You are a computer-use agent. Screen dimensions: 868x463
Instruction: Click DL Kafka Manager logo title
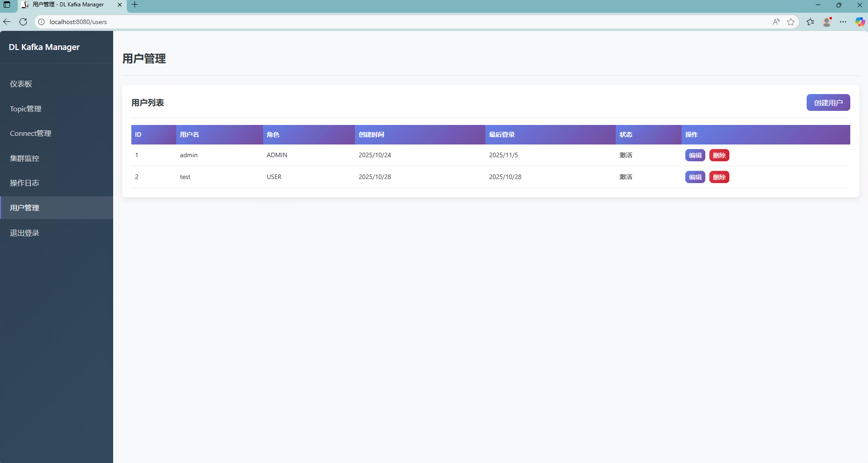(44, 47)
